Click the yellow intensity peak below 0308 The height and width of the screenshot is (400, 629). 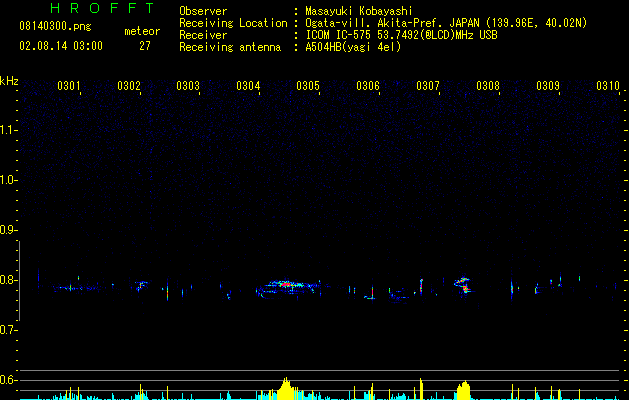(464, 390)
